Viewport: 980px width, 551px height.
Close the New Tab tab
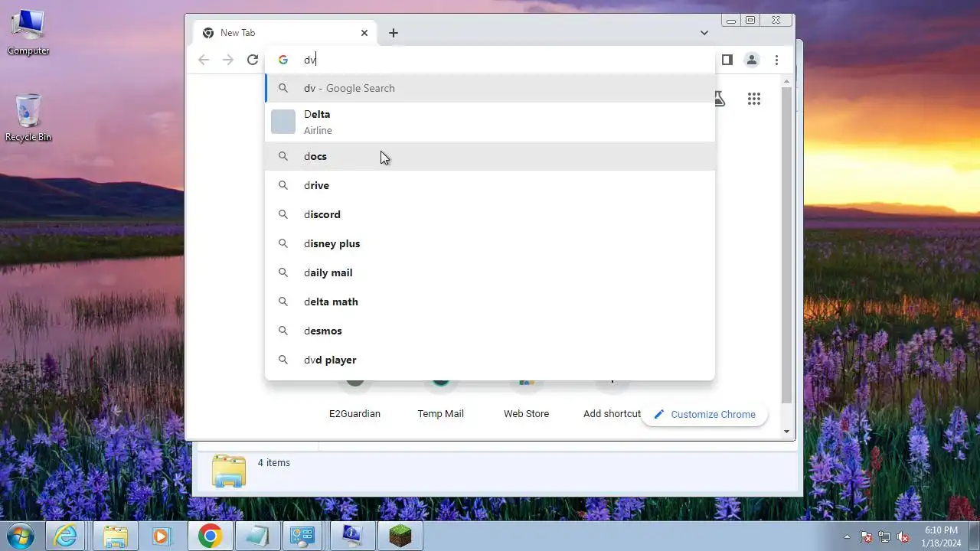(x=364, y=33)
